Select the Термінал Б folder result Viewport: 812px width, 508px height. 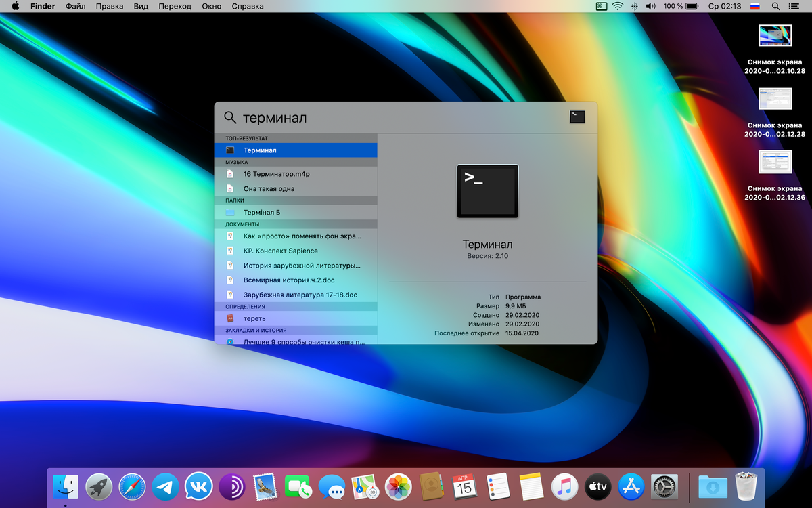[x=296, y=212]
